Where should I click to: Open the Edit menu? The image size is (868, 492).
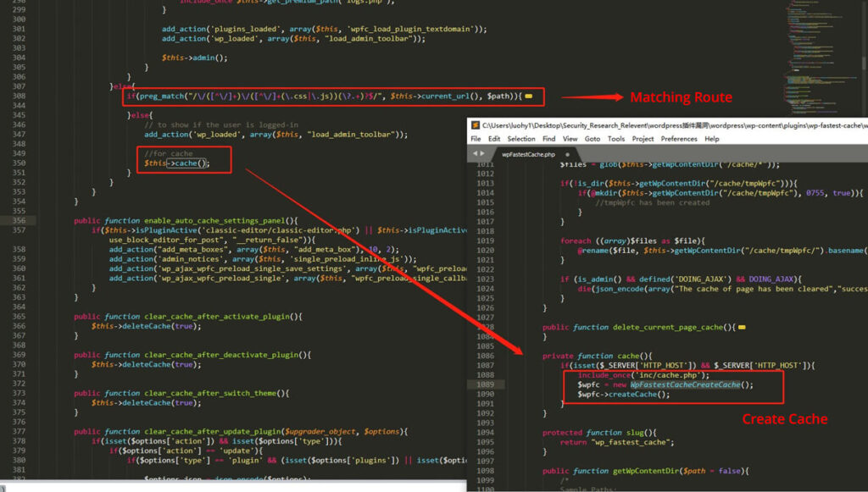pyautogui.click(x=494, y=139)
